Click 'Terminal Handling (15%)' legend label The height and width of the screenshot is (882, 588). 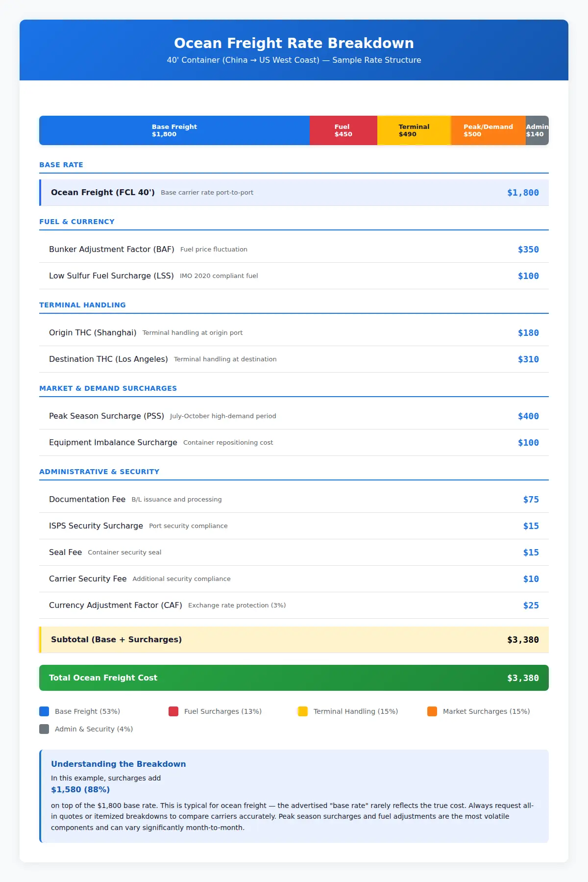(x=356, y=711)
